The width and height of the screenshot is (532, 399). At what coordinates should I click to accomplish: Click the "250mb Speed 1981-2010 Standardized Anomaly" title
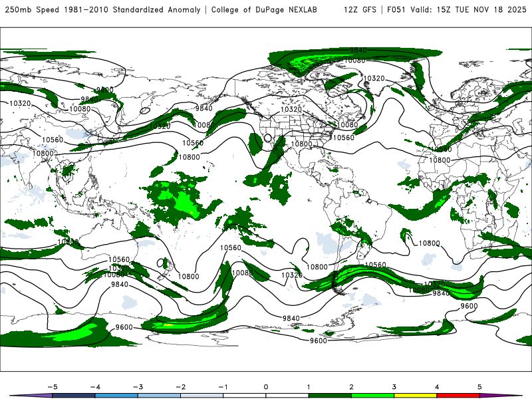[x=102, y=9]
